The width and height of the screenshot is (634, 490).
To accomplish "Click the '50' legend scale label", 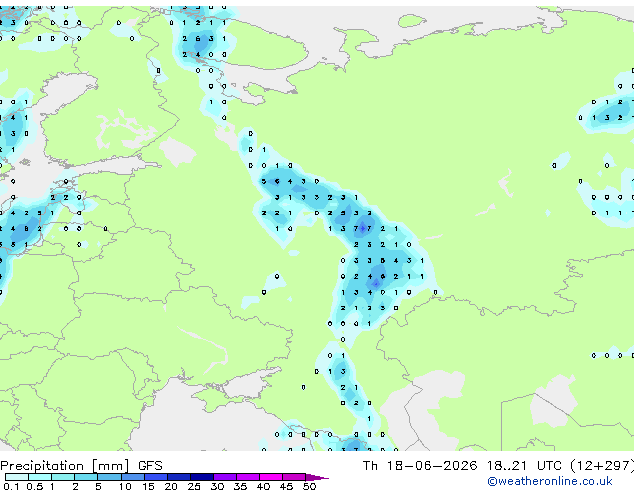I will pos(310,486).
